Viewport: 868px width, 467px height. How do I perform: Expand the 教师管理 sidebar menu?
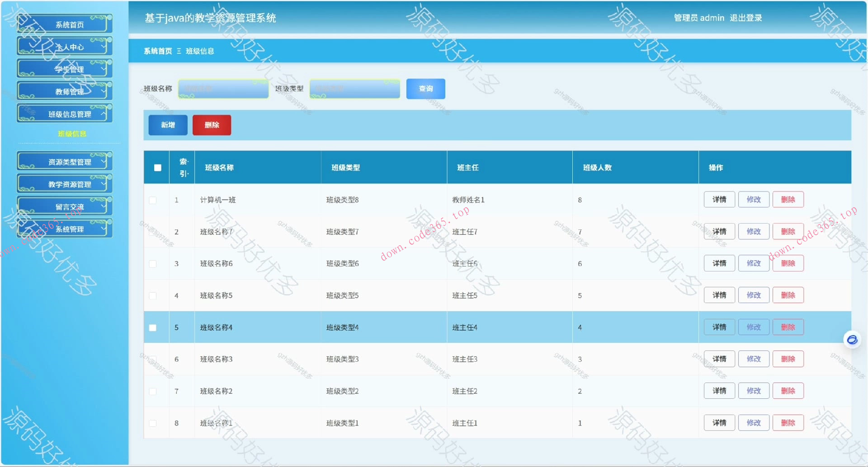[65, 91]
